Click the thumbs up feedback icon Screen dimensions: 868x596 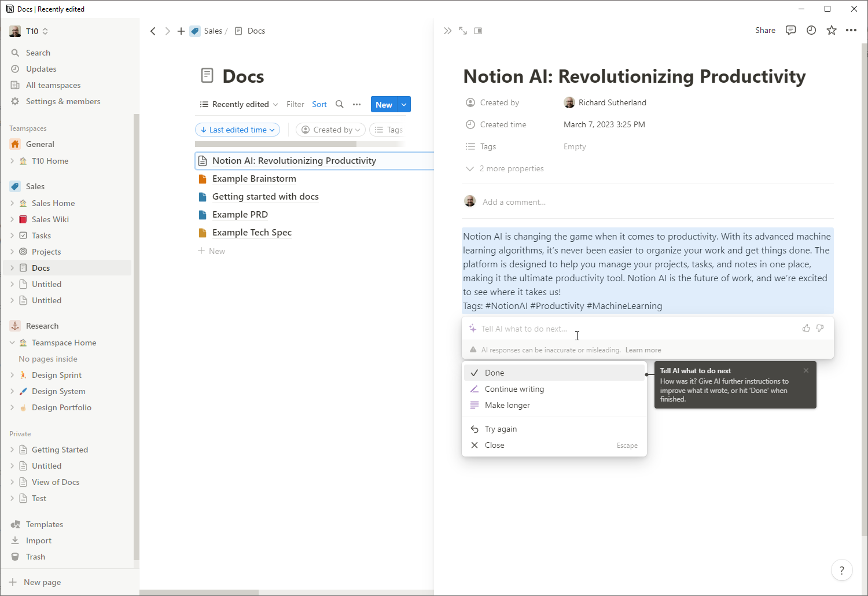[806, 328]
